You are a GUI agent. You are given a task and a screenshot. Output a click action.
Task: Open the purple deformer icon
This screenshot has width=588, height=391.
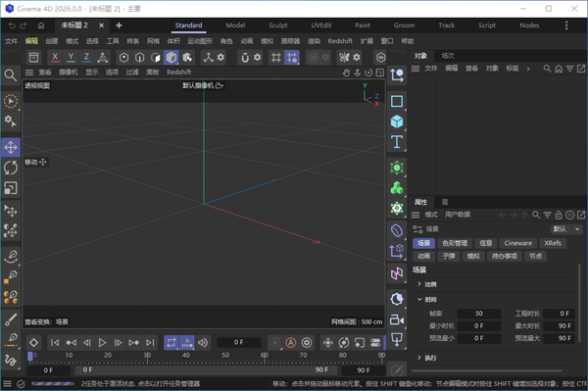[397, 230]
